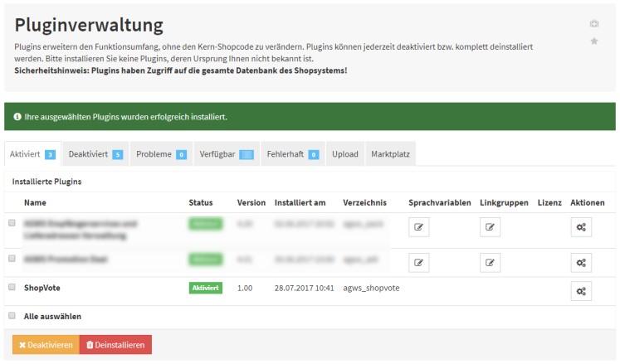The image size is (620, 364).
Task: Edit Sprachvariablen of first plugin row
Action: 419,226
